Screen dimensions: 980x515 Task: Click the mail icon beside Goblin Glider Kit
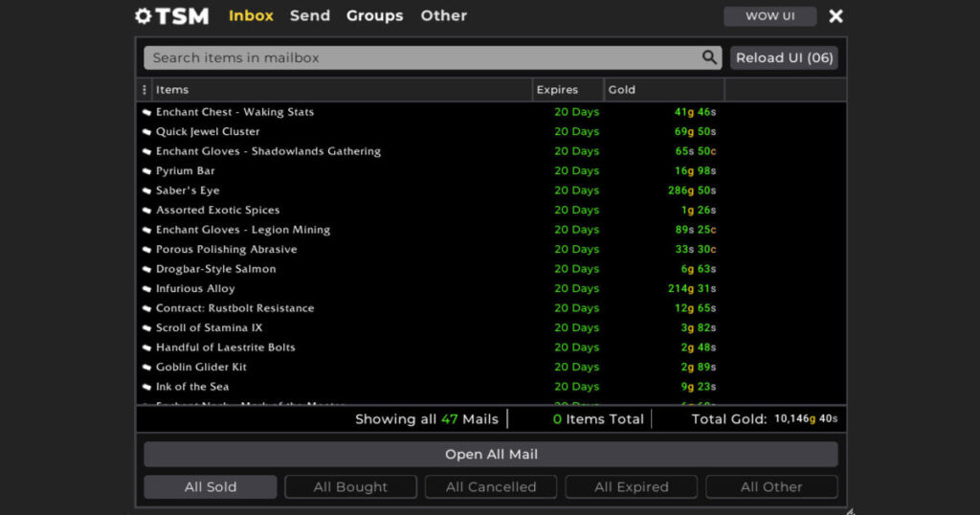tap(147, 368)
